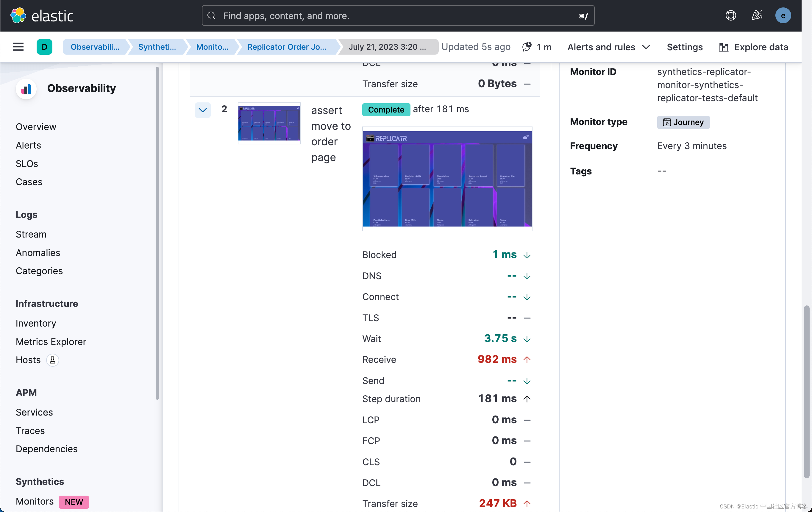This screenshot has width=812, height=512.
Task: Click the help lifebuoy icon
Action: 730,15
